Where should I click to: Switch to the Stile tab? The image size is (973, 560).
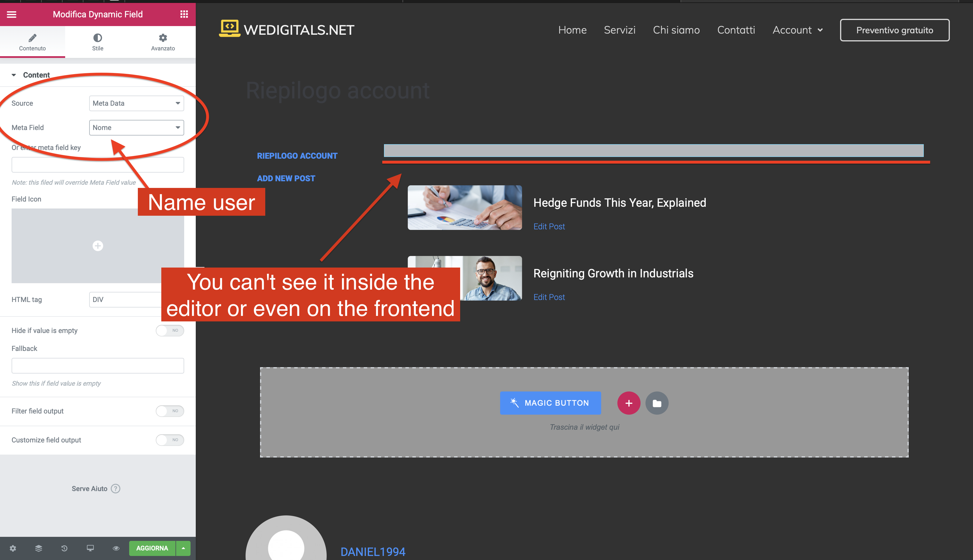(97, 42)
